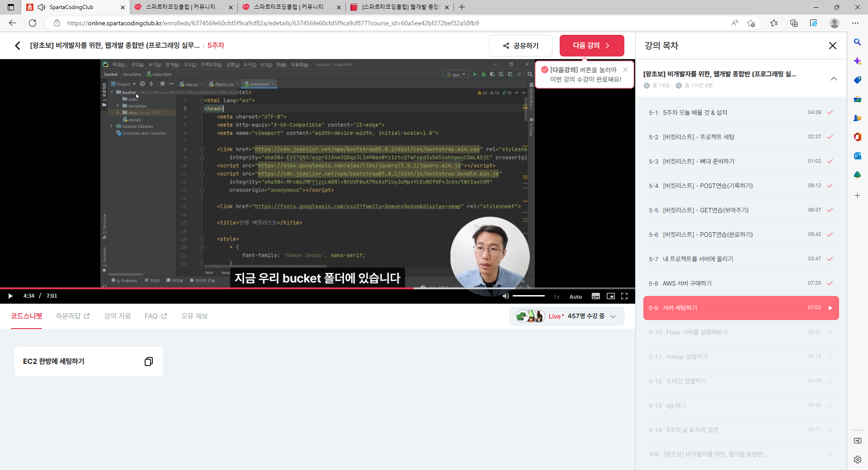Image resolution: width=868 pixels, height=470 pixels.
Task: Open the 즉문즉답 tab
Action: tap(72, 316)
